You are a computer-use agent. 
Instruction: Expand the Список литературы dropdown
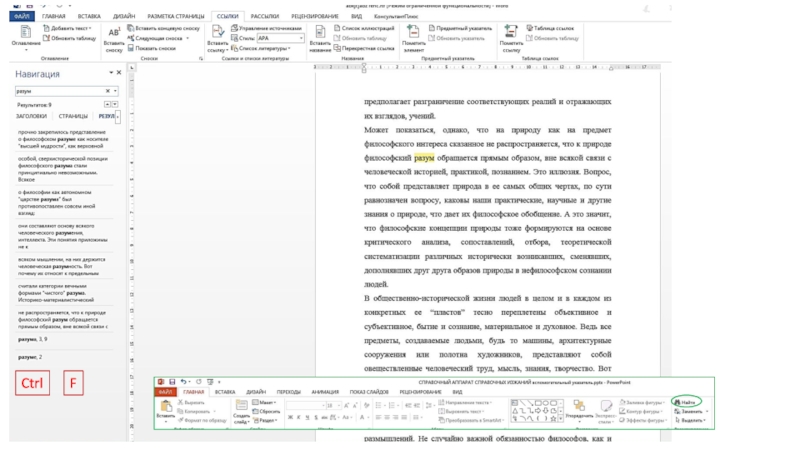(x=290, y=47)
